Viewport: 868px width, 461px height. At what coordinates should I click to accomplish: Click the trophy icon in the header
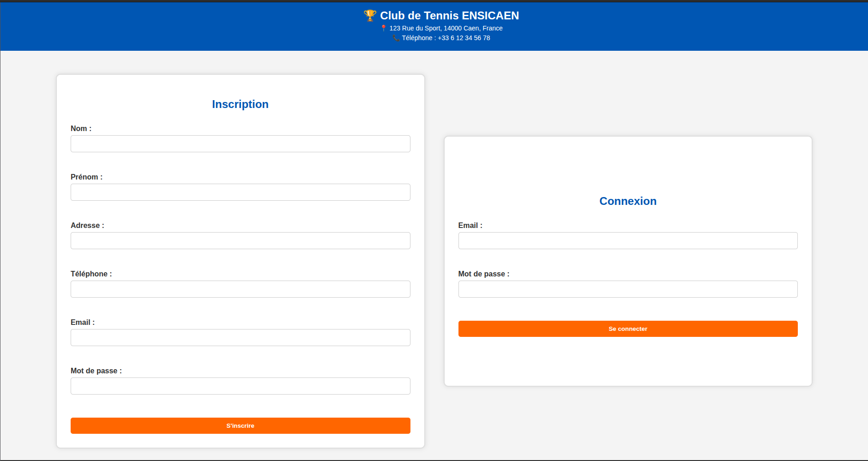point(370,15)
